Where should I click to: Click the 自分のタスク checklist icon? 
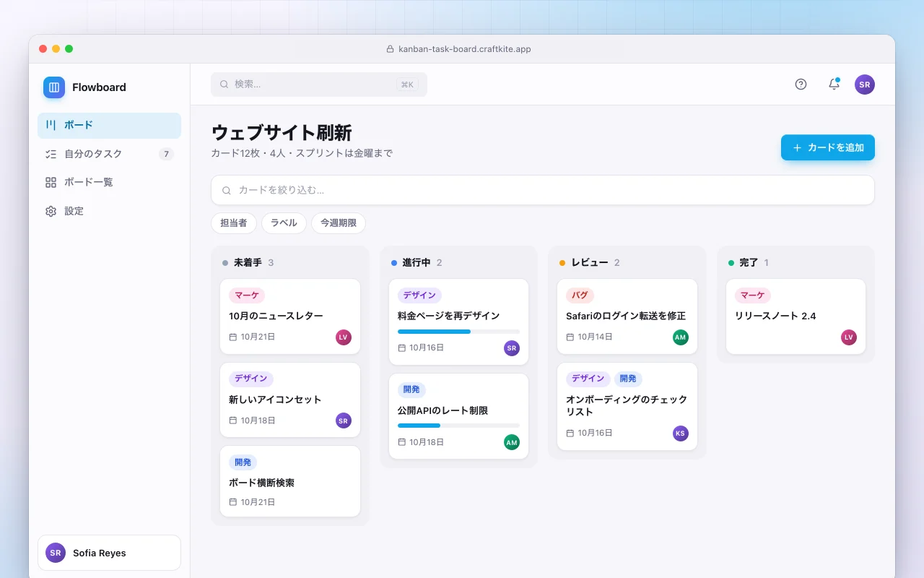(x=51, y=154)
